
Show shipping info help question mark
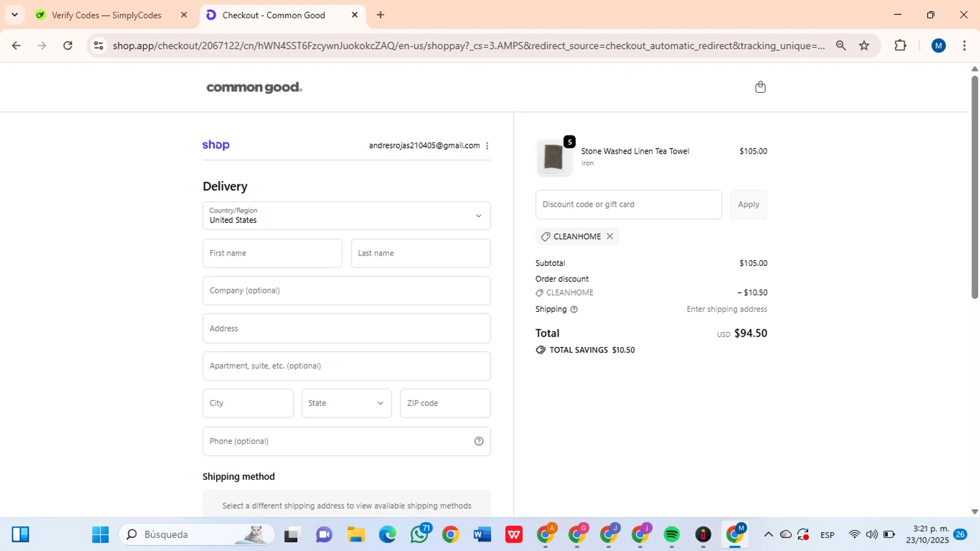574,309
